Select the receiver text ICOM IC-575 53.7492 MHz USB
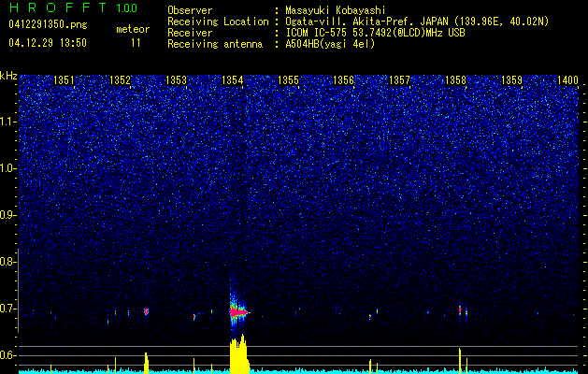 point(375,33)
